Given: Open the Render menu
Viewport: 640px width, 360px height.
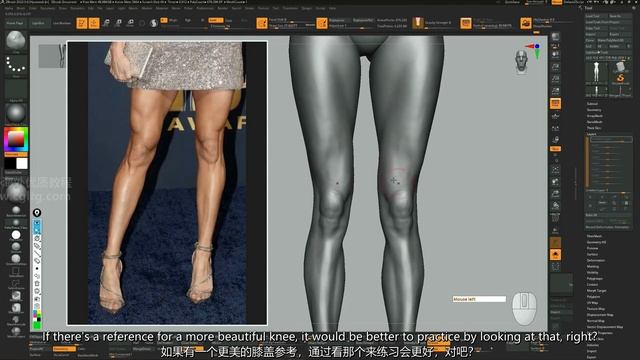Looking at the screenshot, I should coord(223,8).
